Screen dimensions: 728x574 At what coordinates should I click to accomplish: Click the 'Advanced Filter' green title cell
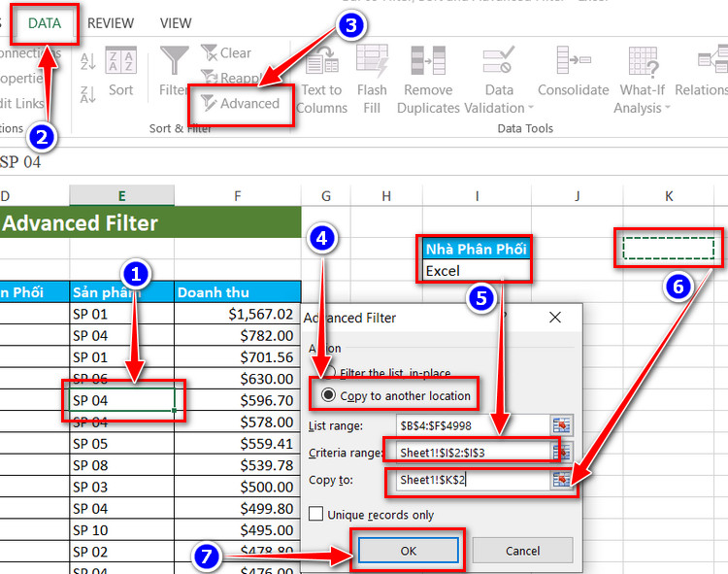150,223
